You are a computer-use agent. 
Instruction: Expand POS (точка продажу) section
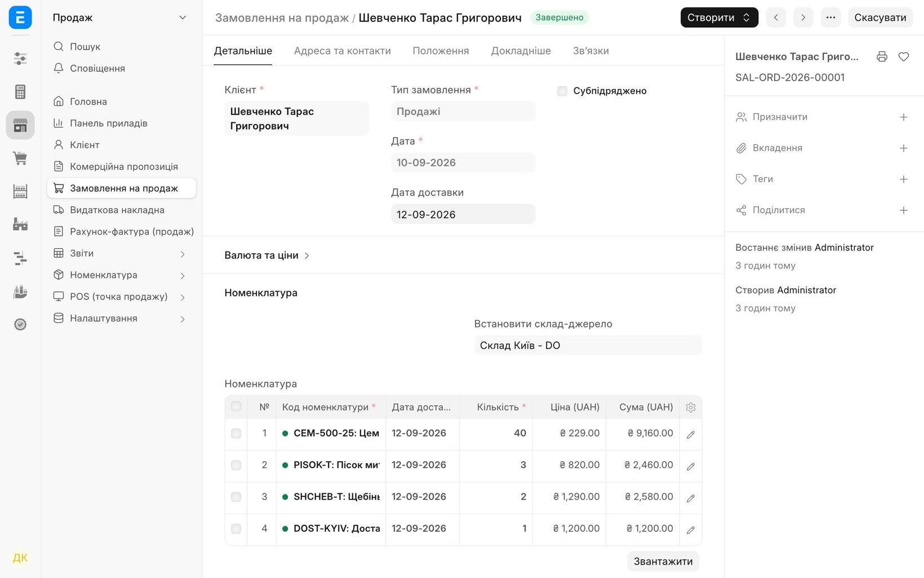point(183,297)
